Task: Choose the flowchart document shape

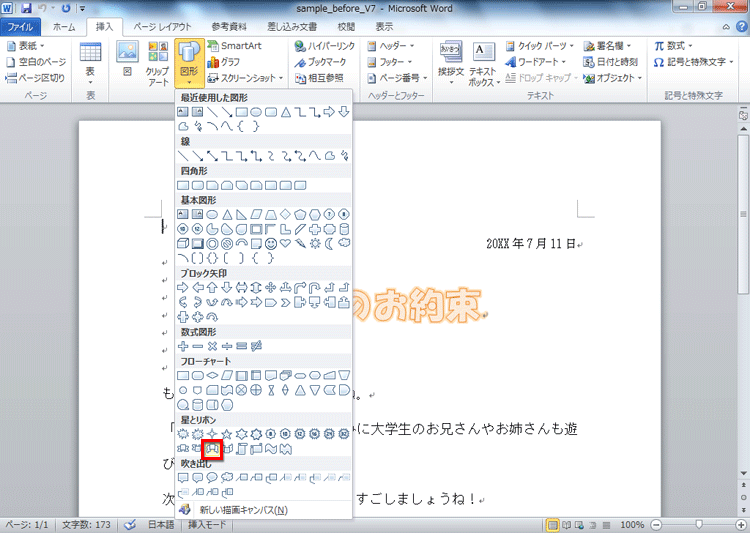Action: [271, 376]
